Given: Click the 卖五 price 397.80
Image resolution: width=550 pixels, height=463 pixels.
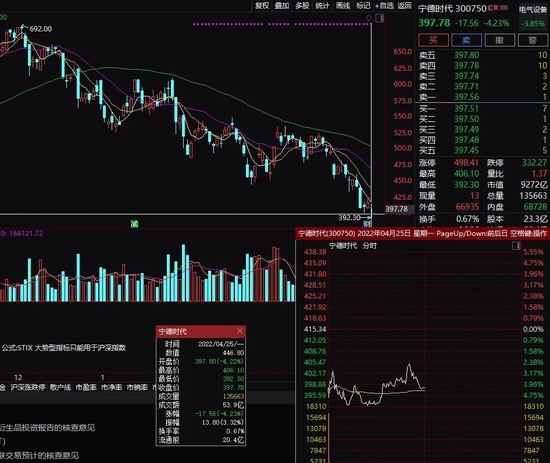Looking at the screenshot, I should point(467,55).
